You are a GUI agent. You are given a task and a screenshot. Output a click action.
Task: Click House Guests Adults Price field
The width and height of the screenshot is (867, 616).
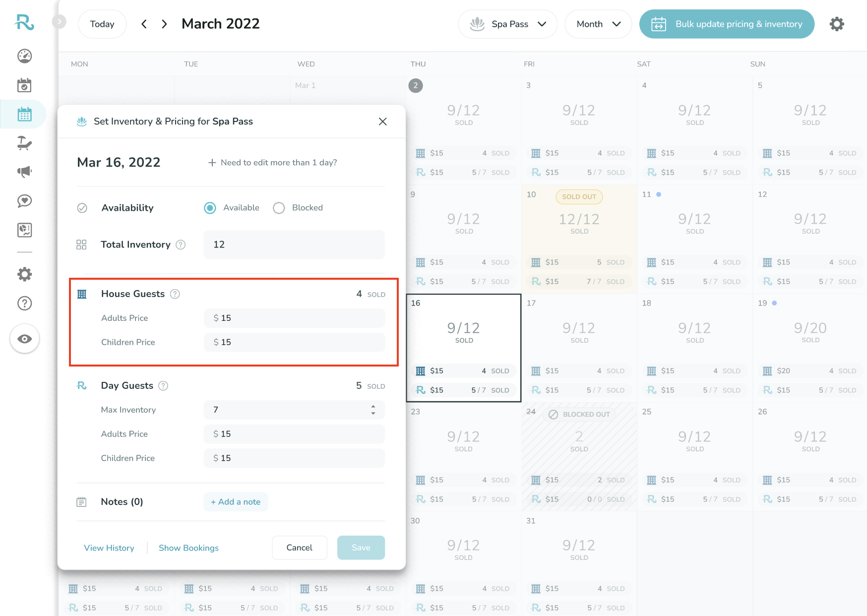tap(294, 318)
